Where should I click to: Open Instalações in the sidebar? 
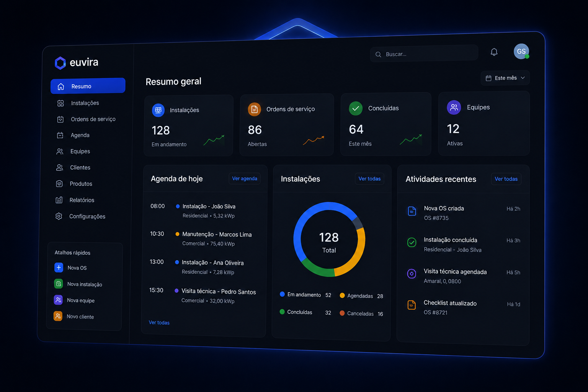coord(85,103)
